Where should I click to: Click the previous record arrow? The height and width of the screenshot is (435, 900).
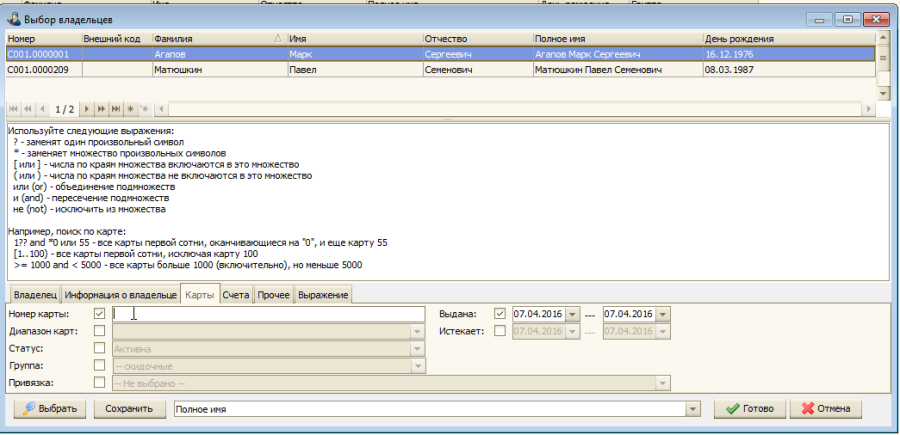tap(42, 108)
